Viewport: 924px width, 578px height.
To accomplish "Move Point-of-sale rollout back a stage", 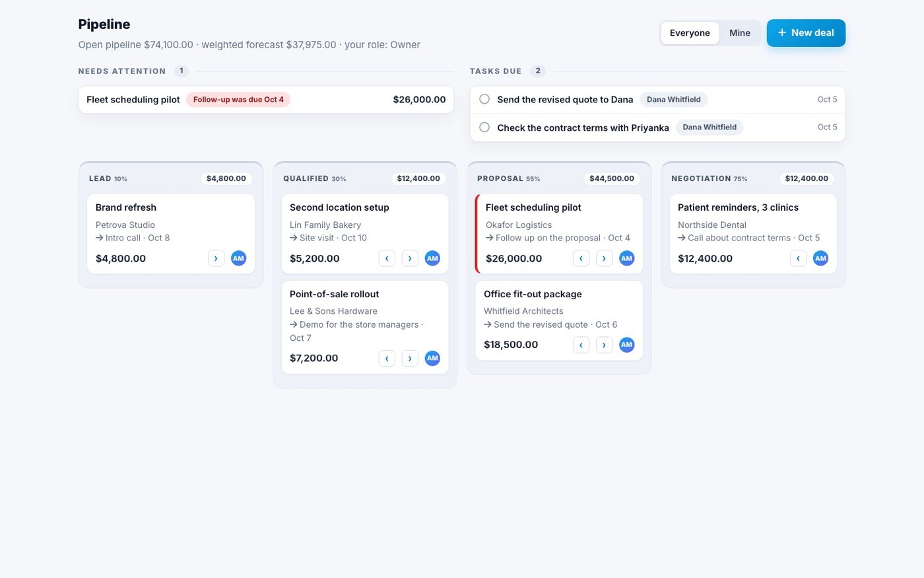I will click(387, 358).
